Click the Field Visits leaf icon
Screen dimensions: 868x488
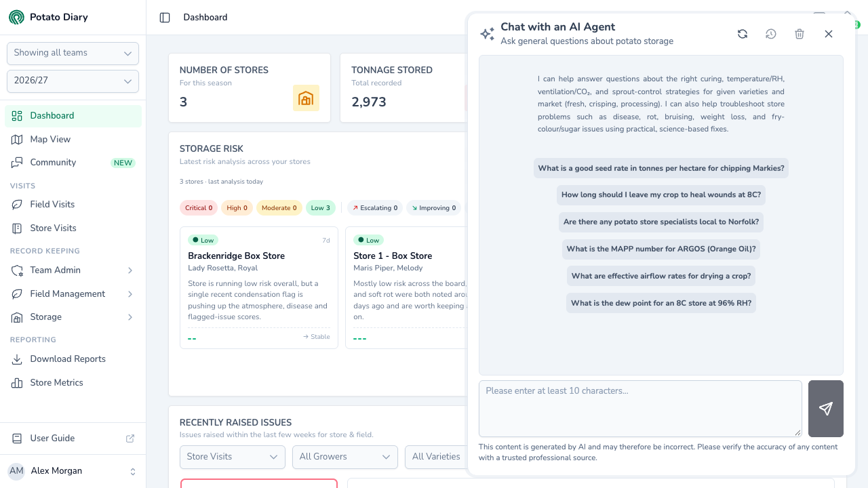point(17,205)
